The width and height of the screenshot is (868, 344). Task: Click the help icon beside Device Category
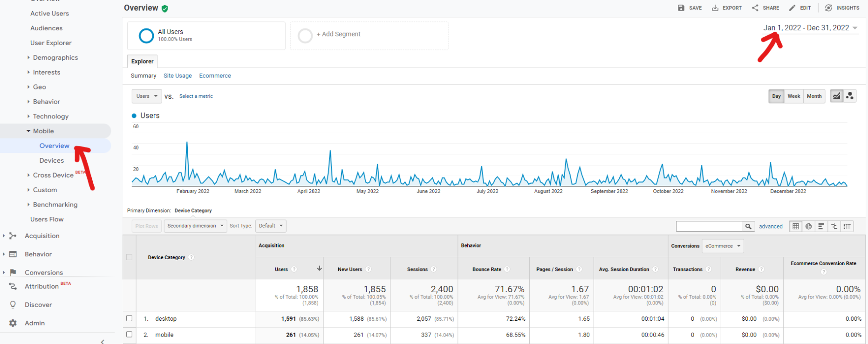(x=191, y=257)
